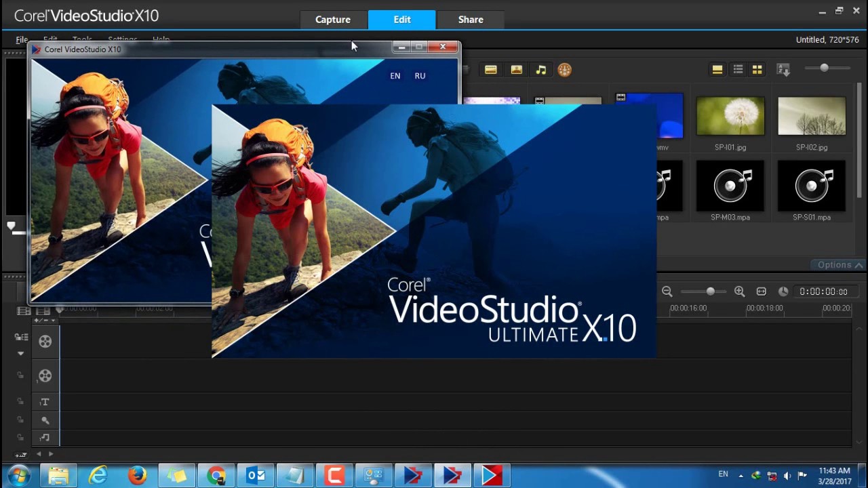The height and width of the screenshot is (488, 868).
Task: Toggle ripple lock for Overlay track
Action: click(20, 375)
